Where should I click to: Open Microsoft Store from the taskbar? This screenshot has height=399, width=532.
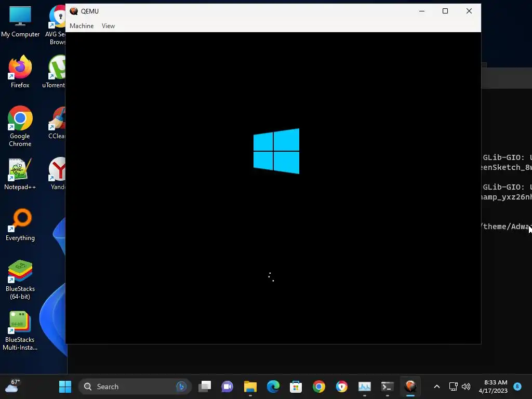[296, 387]
